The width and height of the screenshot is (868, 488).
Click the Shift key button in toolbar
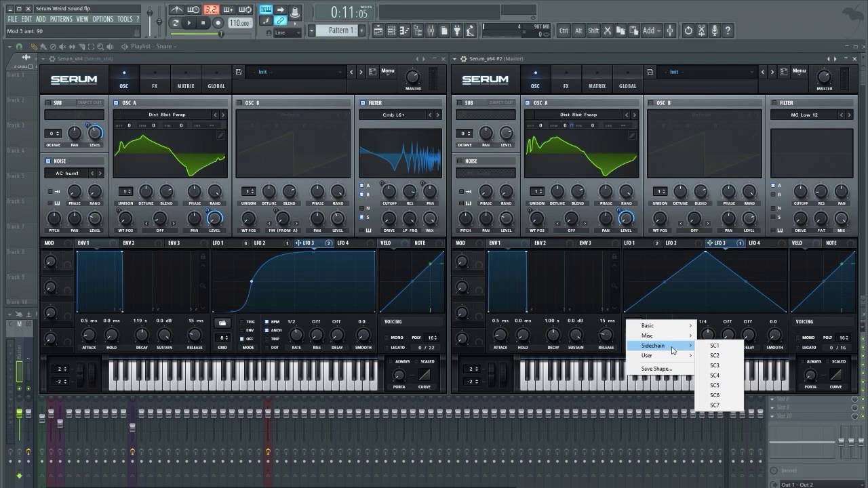593,30
